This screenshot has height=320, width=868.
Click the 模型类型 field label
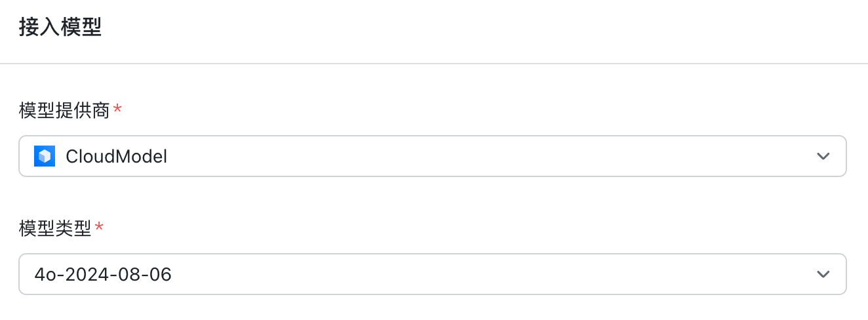point(55,228)
